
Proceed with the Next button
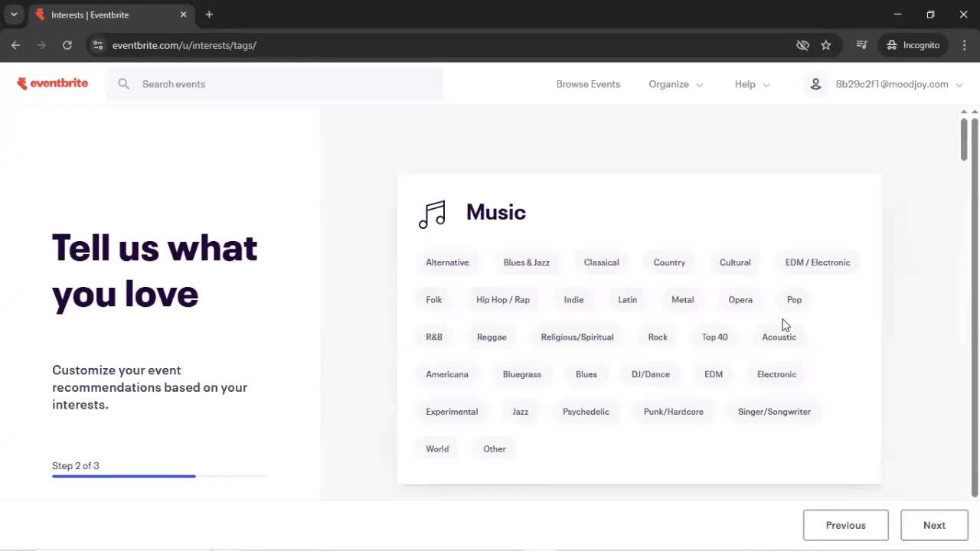click(x=934, y=525)
